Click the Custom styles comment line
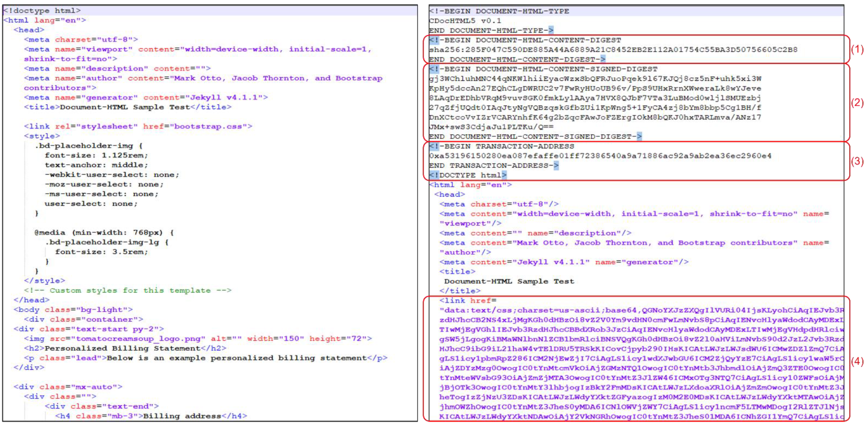The image size is (868, 425). point(127,290)
